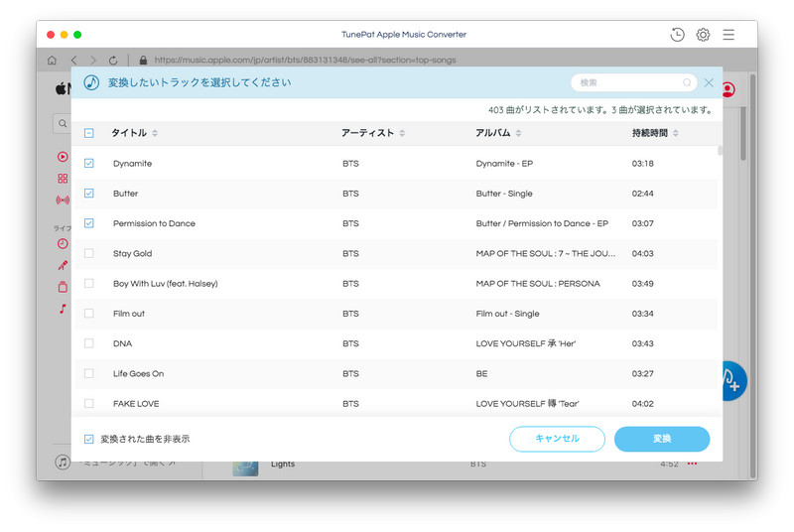Screen dimensions: 794x532
Task: Check the Life Goes On track
Action: coord(89,373)
